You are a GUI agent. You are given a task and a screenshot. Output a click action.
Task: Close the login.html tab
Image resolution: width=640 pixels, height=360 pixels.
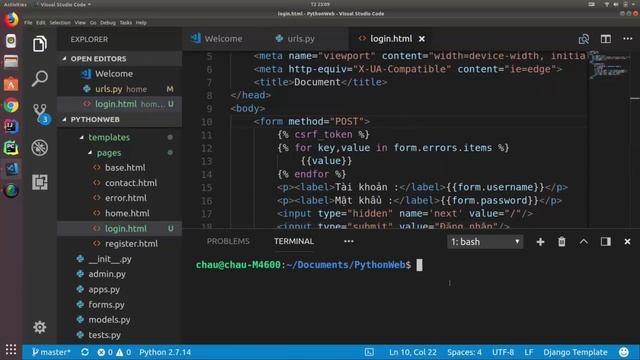[x=422, y=39]
